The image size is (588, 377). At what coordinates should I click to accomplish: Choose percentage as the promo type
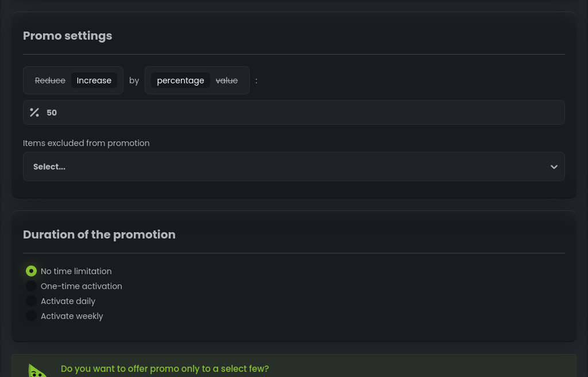coord(180,80)
